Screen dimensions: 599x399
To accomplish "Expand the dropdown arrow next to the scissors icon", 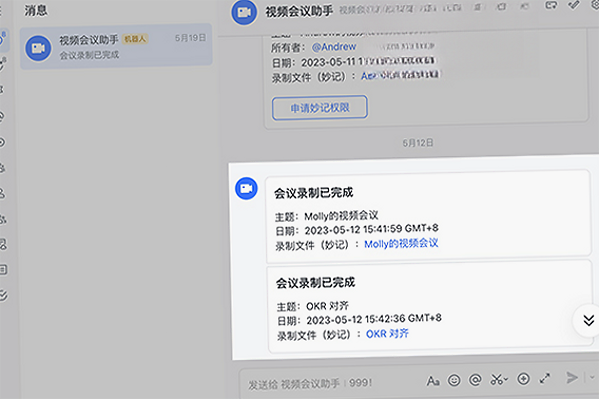I will (x=506, y=380).
